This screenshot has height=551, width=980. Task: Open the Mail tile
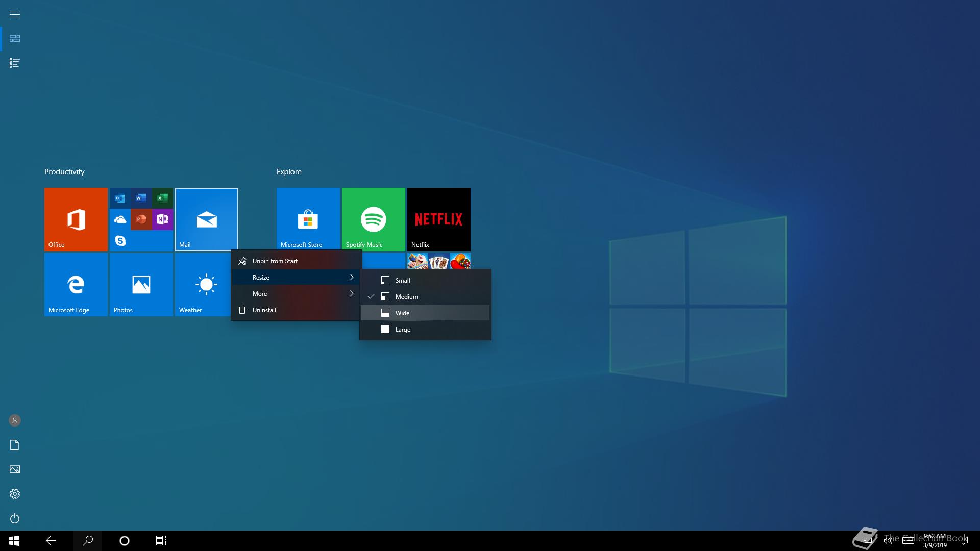(207, 219)
